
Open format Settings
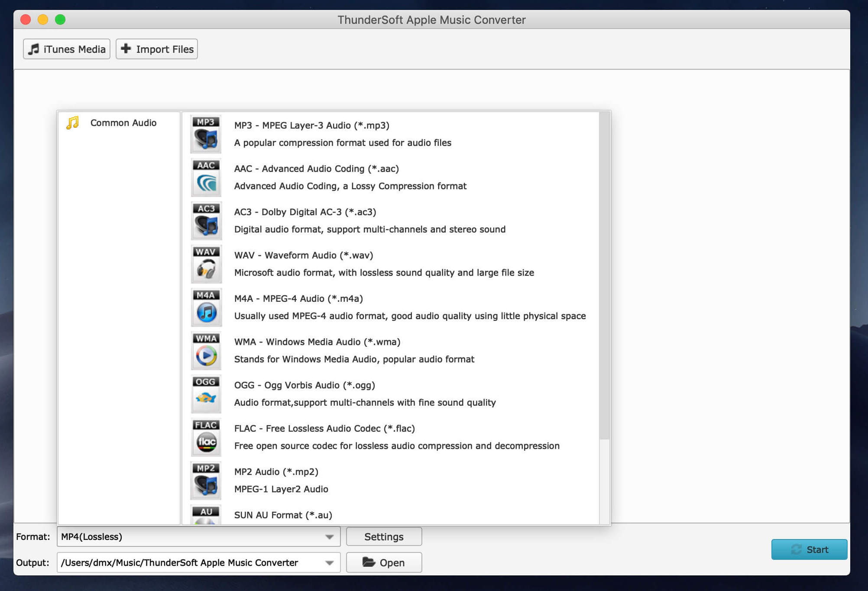tap(384, 536)
